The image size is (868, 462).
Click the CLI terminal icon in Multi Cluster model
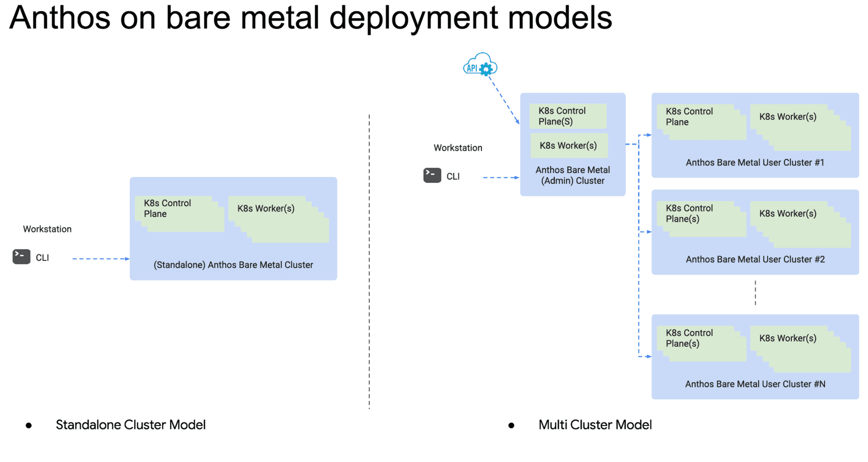(432, 175)
